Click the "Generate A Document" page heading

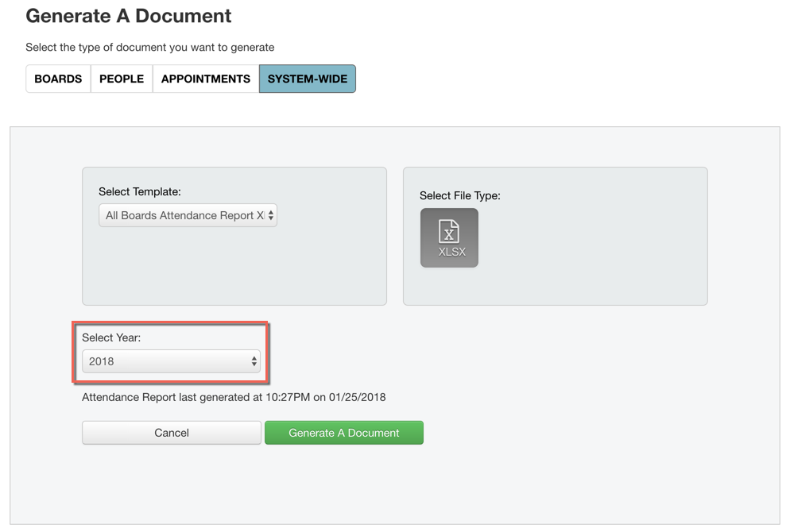129,16
